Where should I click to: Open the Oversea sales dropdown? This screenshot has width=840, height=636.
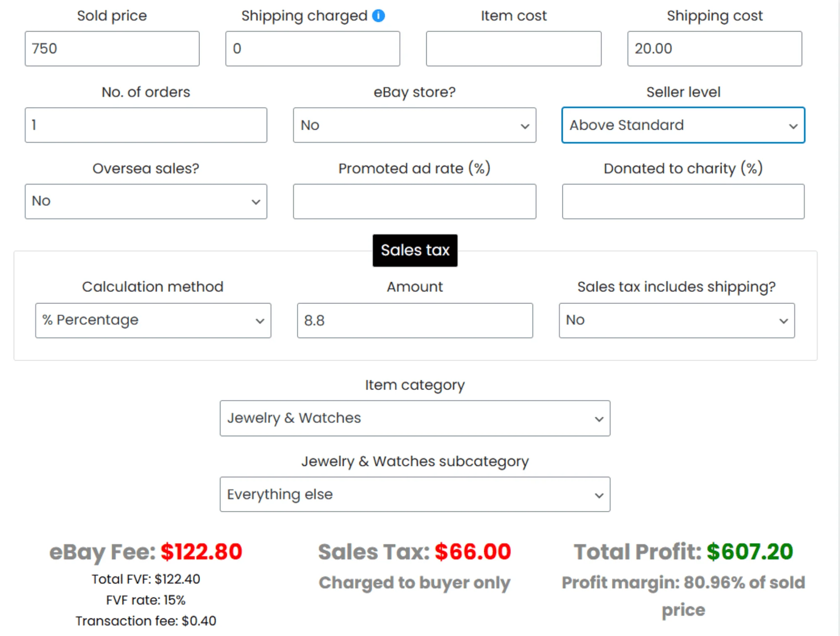146,202
